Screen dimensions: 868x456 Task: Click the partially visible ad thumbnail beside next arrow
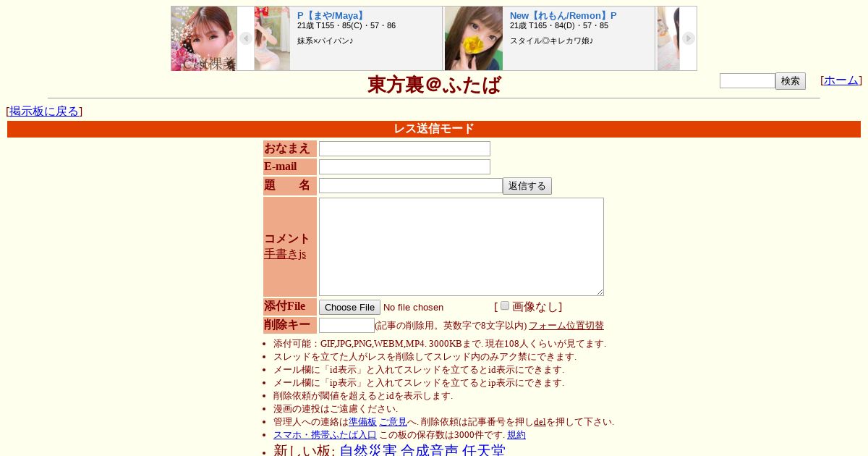click(x=668, y=38)
